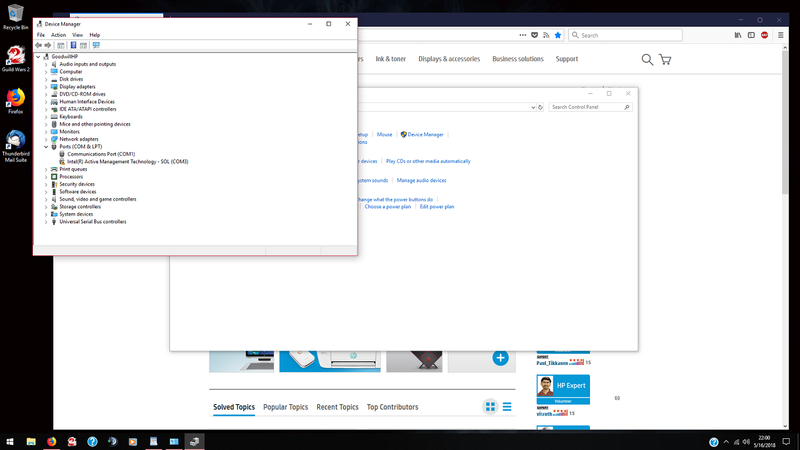The image size is (800, 450).
Task: Open the Support menu on HP site
Action: click(567, 59)
